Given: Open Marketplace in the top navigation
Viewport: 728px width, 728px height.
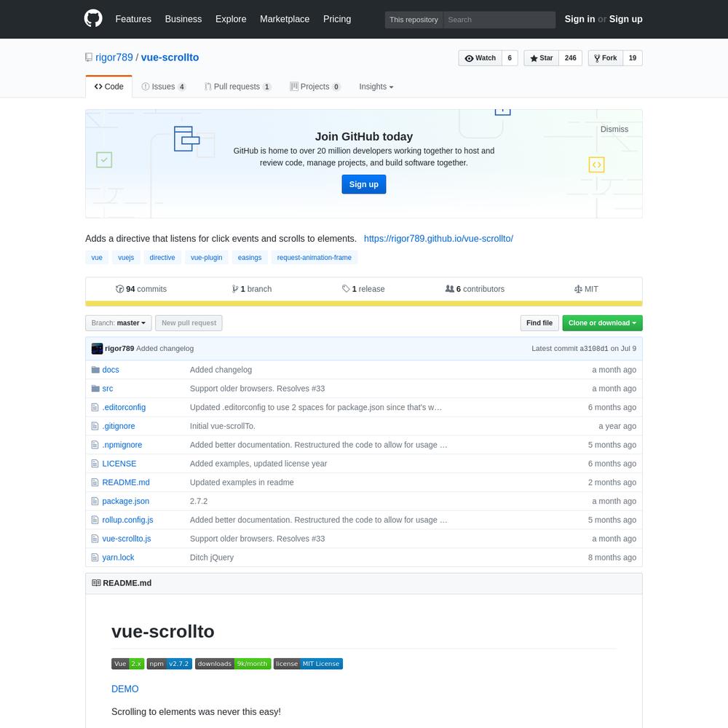Looking at the screenshot, I should [x=285, y=19].
